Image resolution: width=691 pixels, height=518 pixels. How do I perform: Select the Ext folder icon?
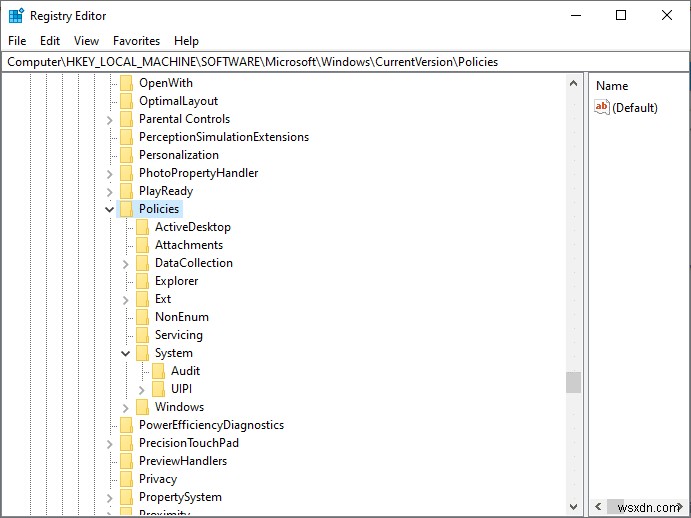tap(142, 299)
